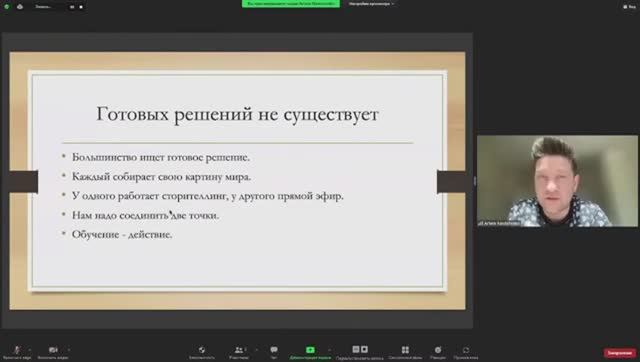Select the speaker video thumbnail
Image resolution: width=640 pixels, height=362 pixels.
pyautogui.click(x=557, y=181)
